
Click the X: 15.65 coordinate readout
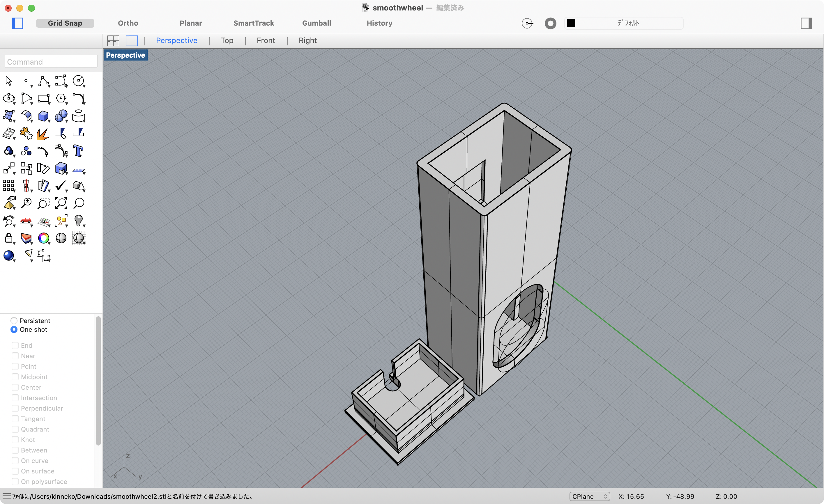[631, 496]
